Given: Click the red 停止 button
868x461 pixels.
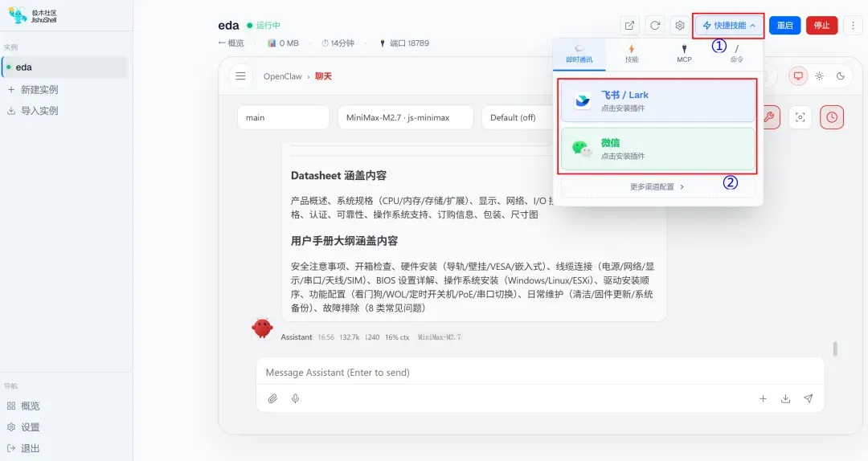Looking at the screenshot, I should 821,26.
